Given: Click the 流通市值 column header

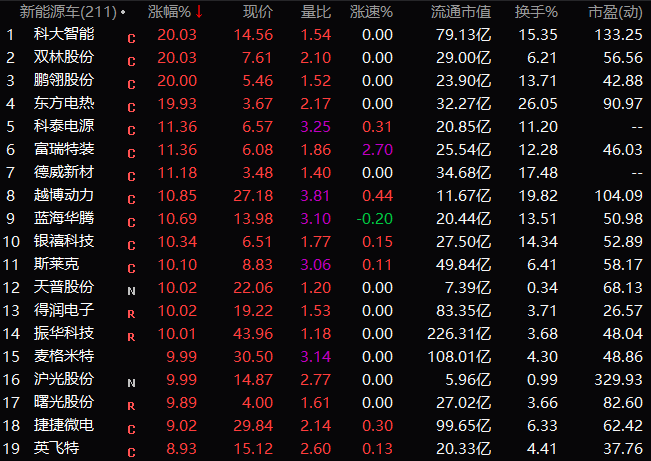Looking at the screenshot, I should pyautogui.click(x=461, y=12).
